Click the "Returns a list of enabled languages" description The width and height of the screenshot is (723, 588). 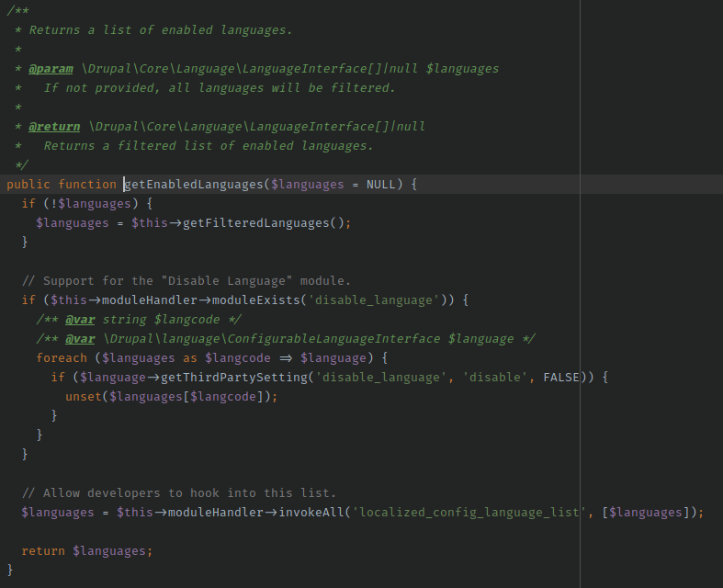coord(161,30)
